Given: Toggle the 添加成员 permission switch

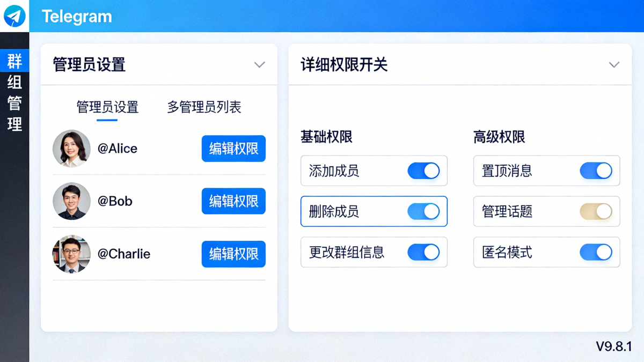Looking at the screenshot, I should pyautogui.click(x=423, y=171).
